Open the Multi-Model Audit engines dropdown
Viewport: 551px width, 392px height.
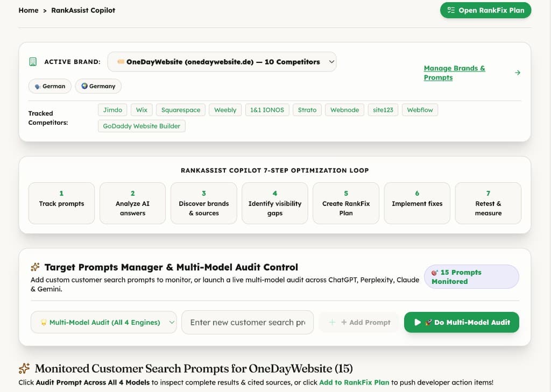(104, 322)
